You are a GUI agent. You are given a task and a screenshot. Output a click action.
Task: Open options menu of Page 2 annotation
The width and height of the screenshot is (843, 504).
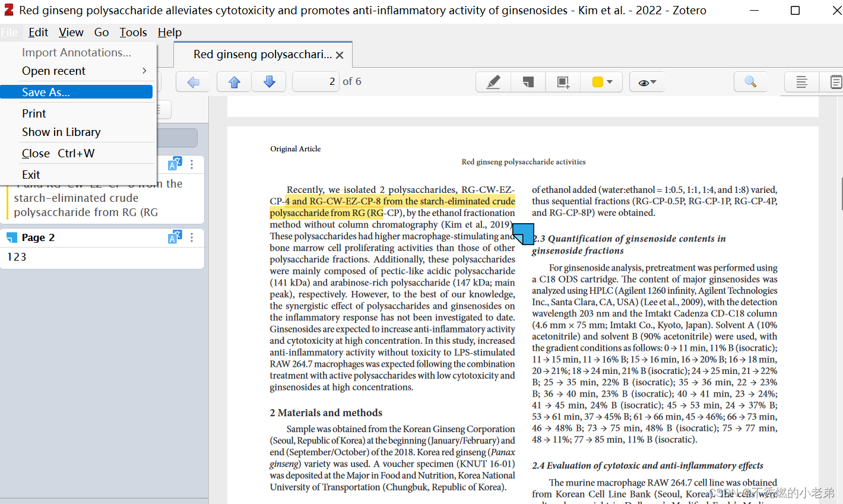(192, 237)
